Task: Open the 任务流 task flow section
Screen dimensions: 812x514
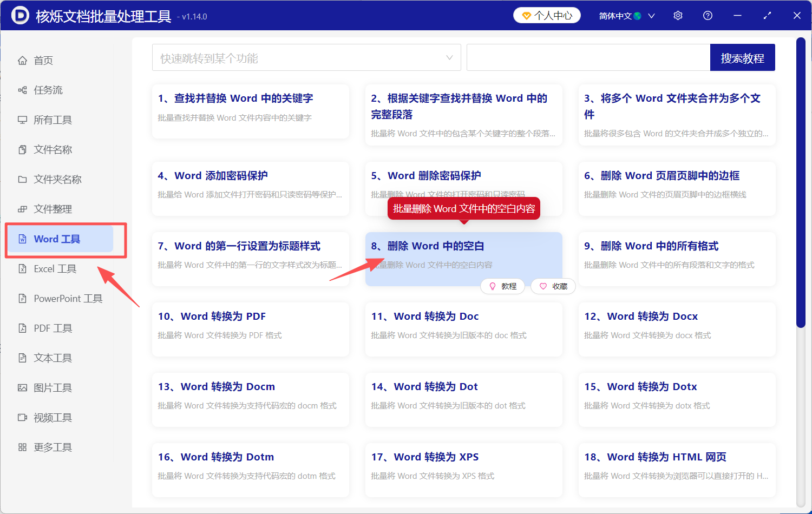Action: 23,90
